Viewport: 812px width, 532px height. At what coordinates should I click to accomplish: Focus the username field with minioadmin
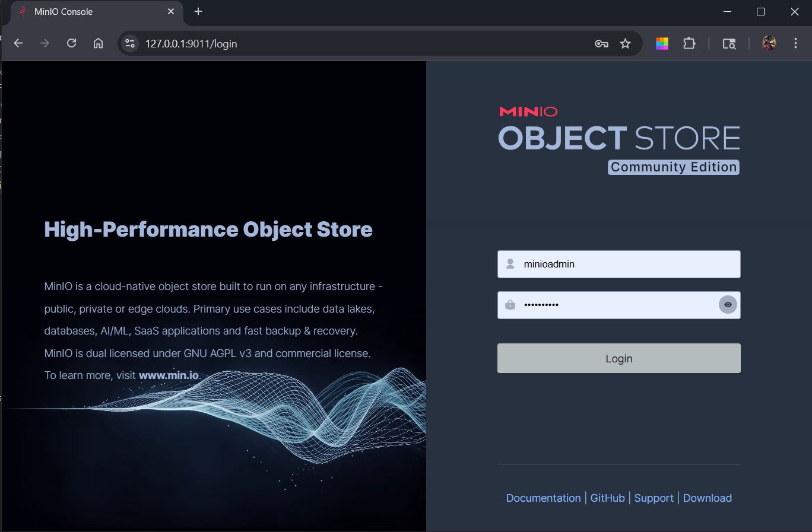618,264
